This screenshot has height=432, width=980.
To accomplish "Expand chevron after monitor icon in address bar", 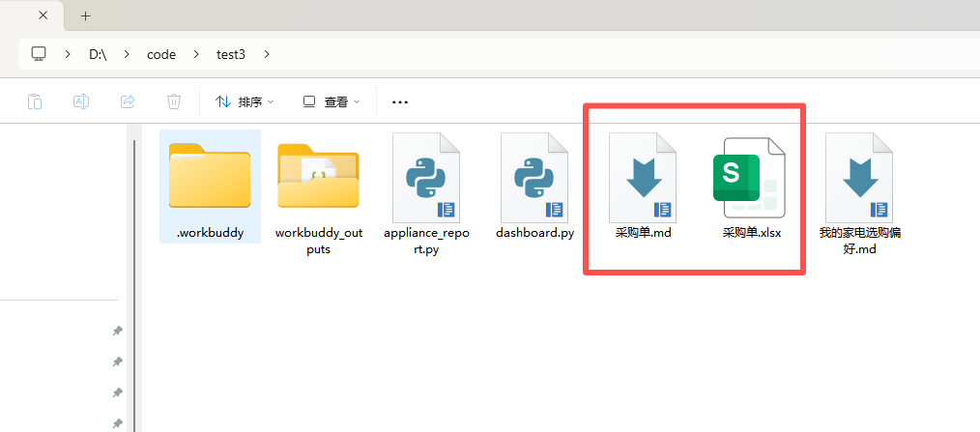I will tap(68, 54).
